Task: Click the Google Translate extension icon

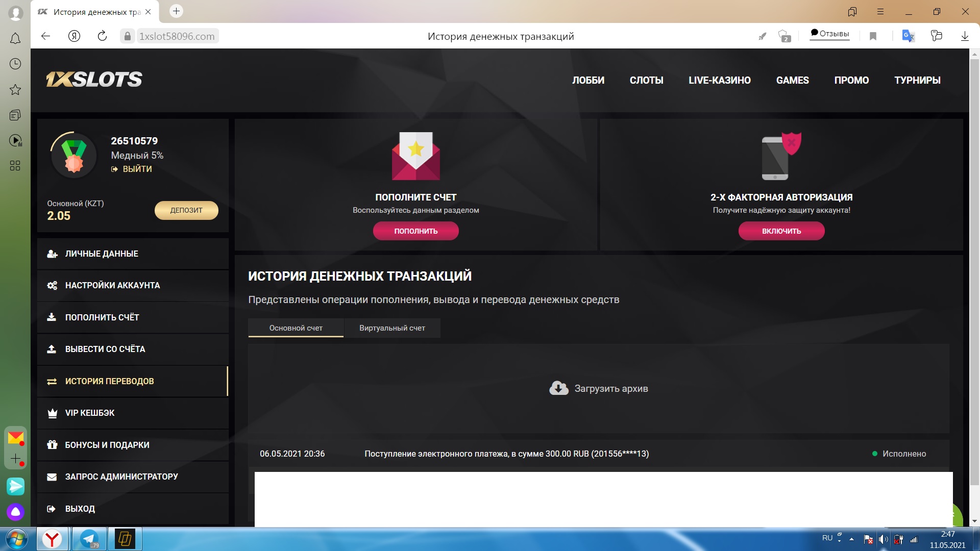Action: pyautogui.click(x=908, y=36)
